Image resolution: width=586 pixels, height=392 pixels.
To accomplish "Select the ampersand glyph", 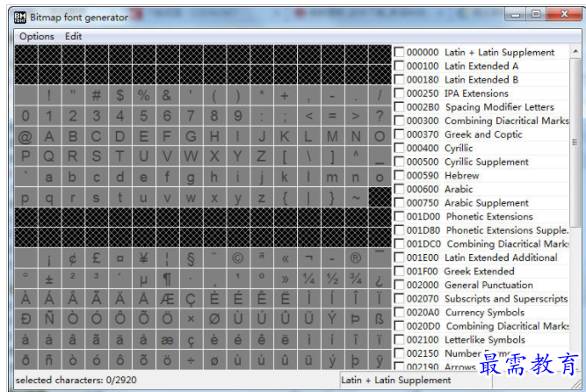I will coord(167,96).
